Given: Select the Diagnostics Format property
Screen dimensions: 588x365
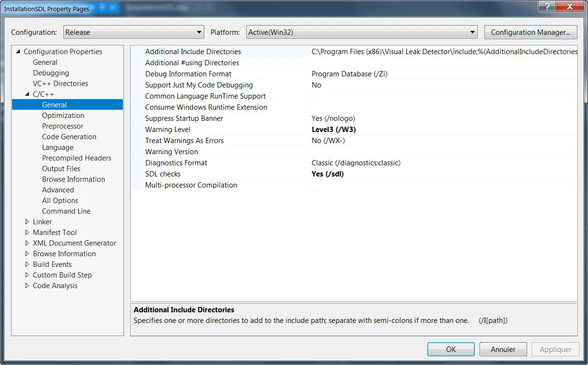Looking at the screenshot, I should pyautogui.click(x=176, y=163).
